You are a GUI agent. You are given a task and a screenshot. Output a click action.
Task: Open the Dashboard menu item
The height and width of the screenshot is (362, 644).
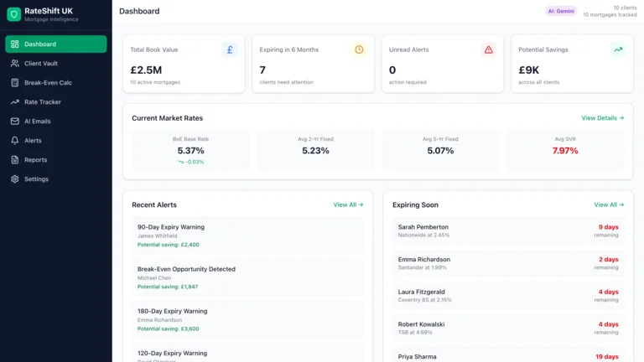click(x=56, y=44)
